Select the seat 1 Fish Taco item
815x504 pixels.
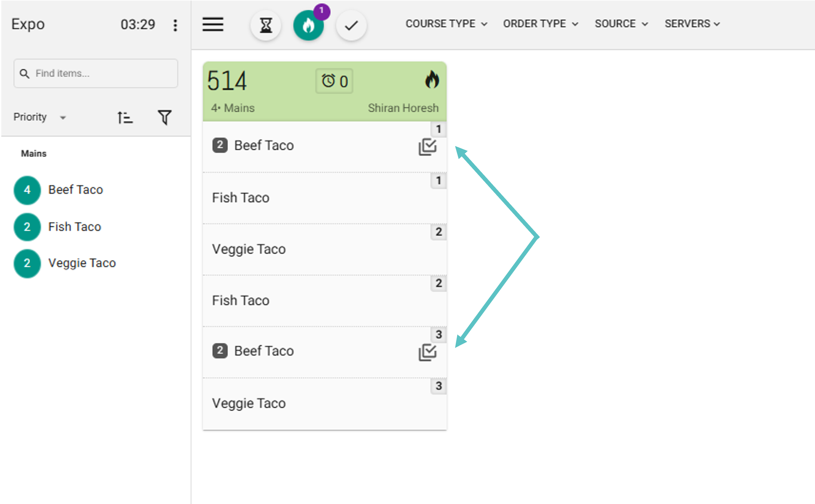[x=325, y=198]
